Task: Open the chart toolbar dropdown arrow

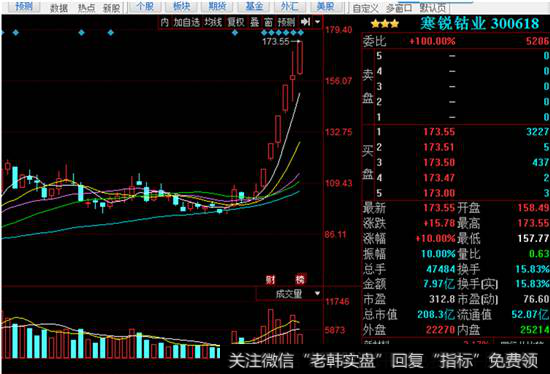Action: tap(317, 22)
